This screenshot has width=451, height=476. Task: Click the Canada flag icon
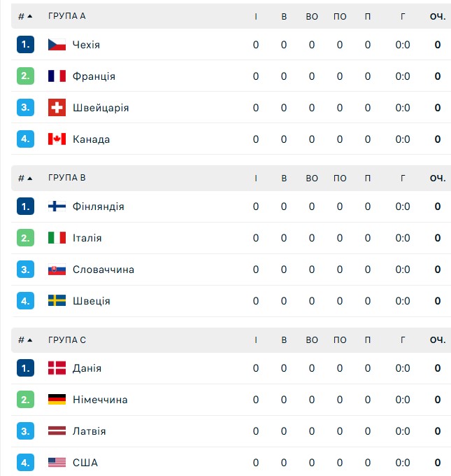pyautogui.click(x=57, y=139)
